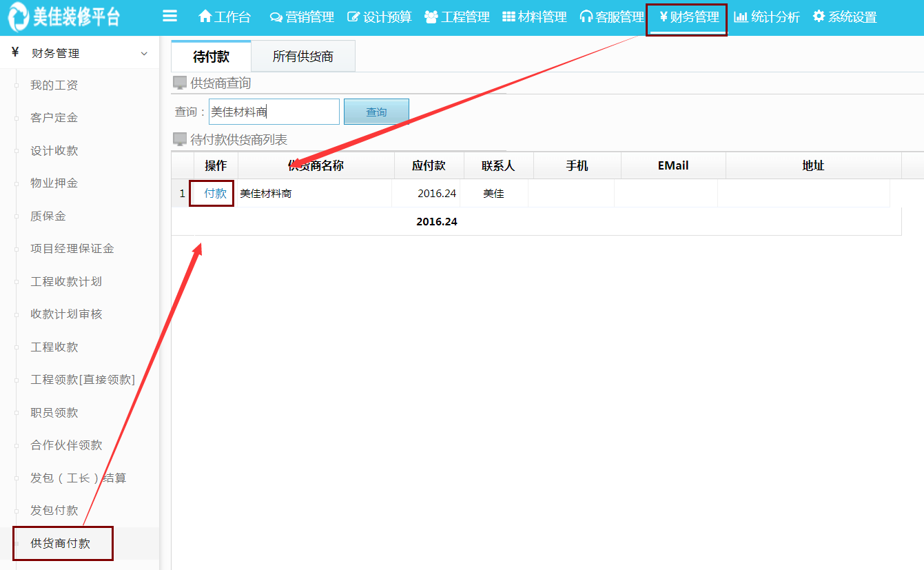
Task: Click the 查询 search button
Action: [376, 112]
